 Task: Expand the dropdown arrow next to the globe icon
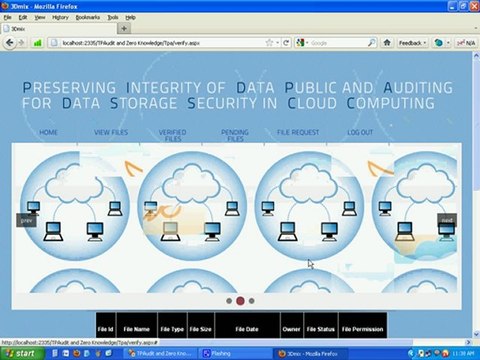[448, 43]
